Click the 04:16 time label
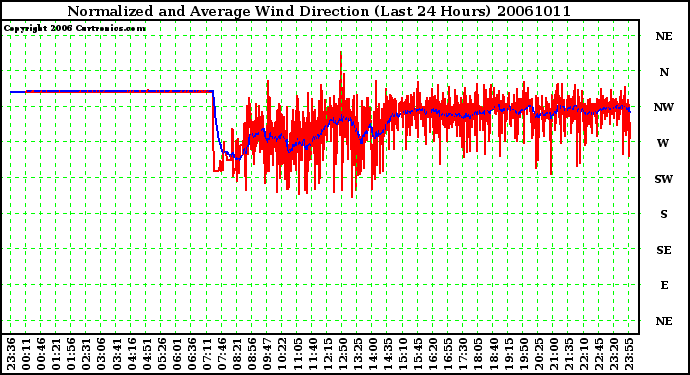Screen dimensions: 690x375 [x=132, y=354]
